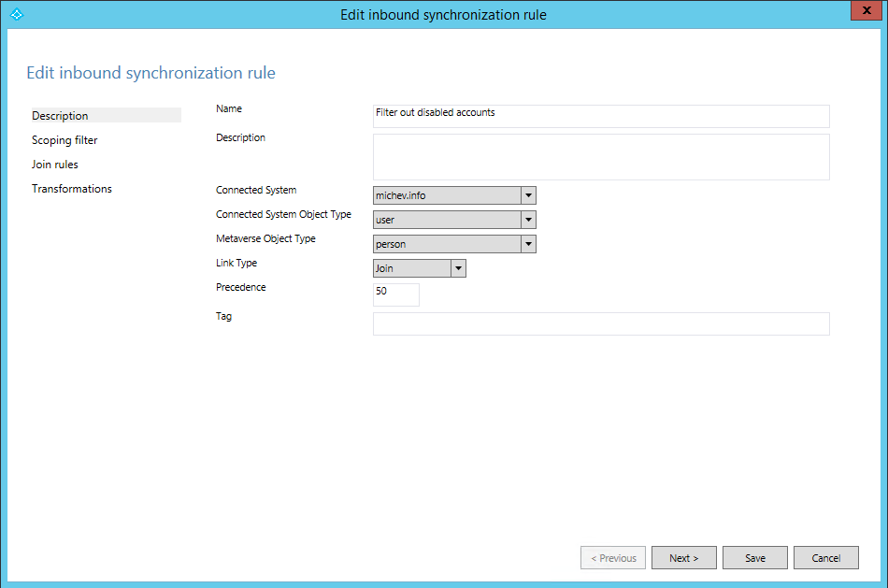
Task: Expand the Connected System Object Type dropdown
Action: click(x=528, y=219)
